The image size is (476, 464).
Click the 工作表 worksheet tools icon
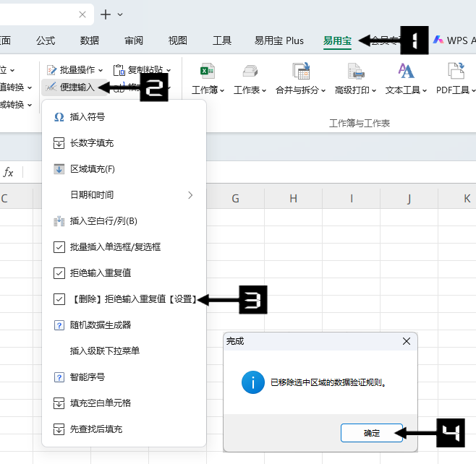250,72
